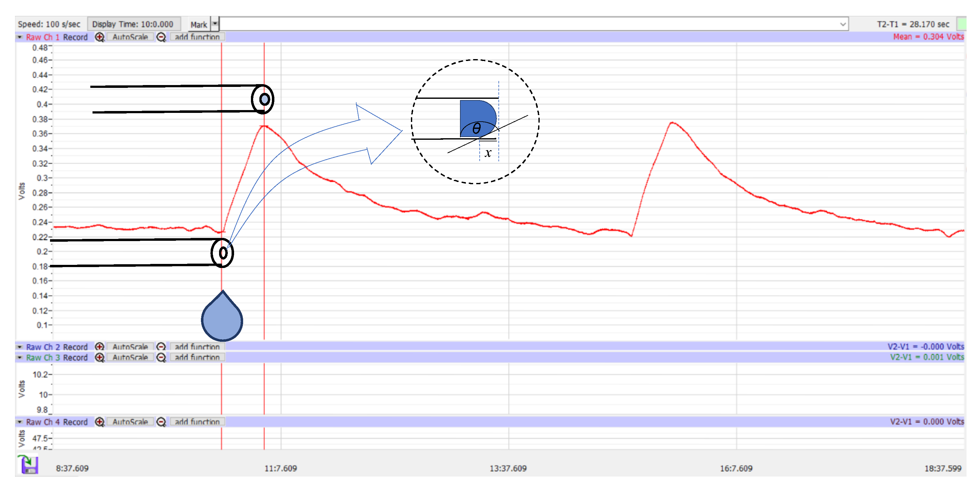Click zoom in icon for Raw Ch 2

pyautogui.click(x=100, y=347)
